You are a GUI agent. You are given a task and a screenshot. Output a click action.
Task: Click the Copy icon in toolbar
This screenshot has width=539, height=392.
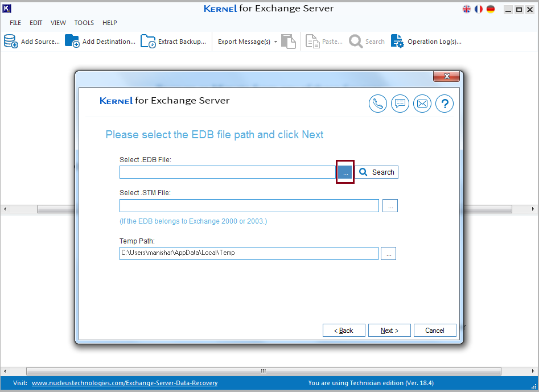point(289,42)
